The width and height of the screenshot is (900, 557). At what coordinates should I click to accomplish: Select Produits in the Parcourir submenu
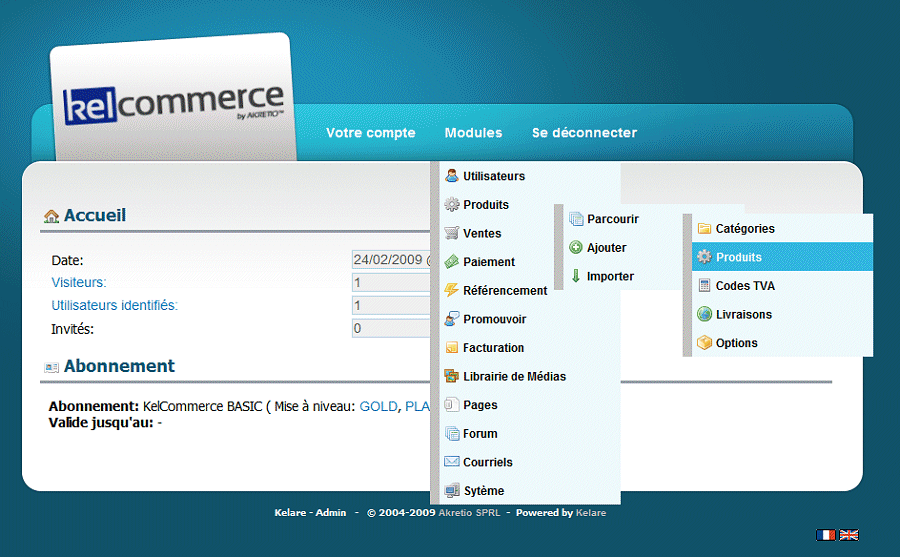coord(738,258)
